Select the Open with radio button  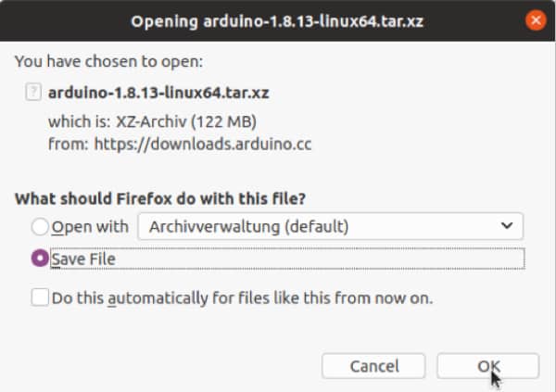pyautogui.click(x=40, y=226)
